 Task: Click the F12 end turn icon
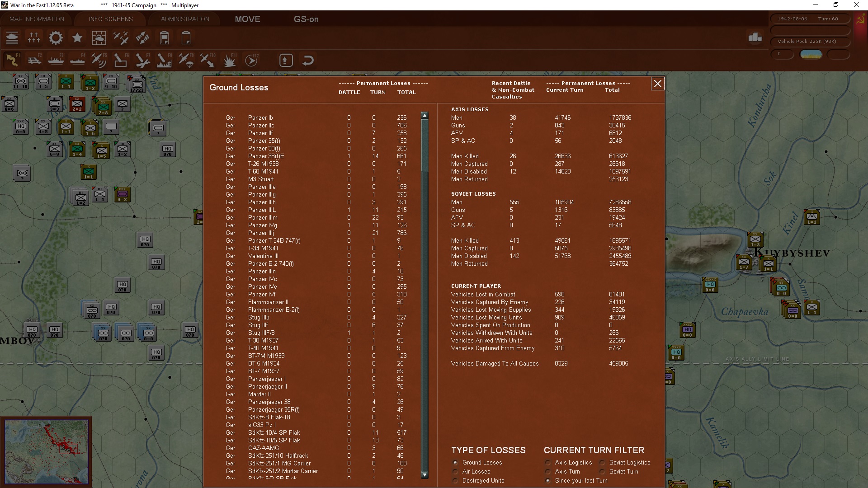tap(251, 60)
